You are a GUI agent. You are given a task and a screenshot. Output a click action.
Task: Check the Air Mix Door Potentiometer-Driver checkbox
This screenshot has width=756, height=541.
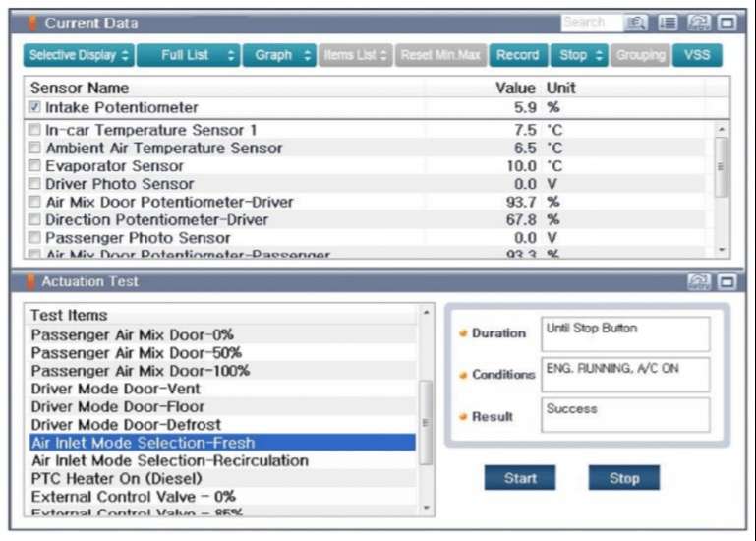34,202
